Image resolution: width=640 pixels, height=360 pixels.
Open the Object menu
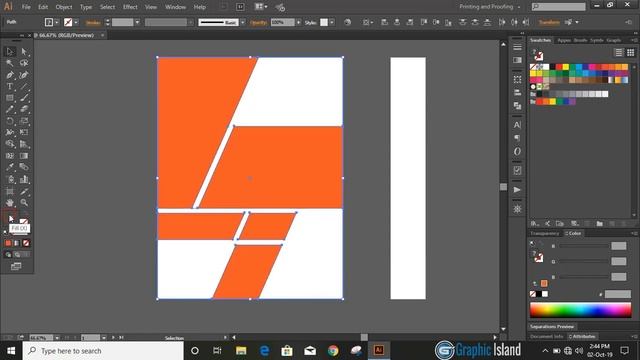coord(64,7)
